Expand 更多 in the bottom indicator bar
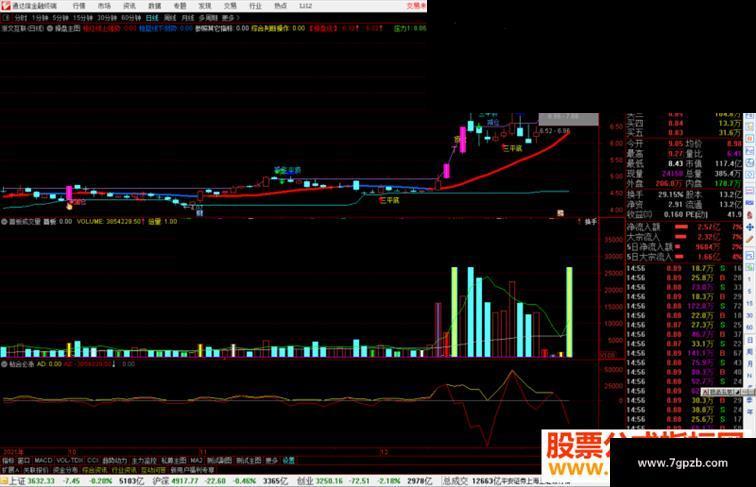The image size is (756, 487). tap(272, 460)
